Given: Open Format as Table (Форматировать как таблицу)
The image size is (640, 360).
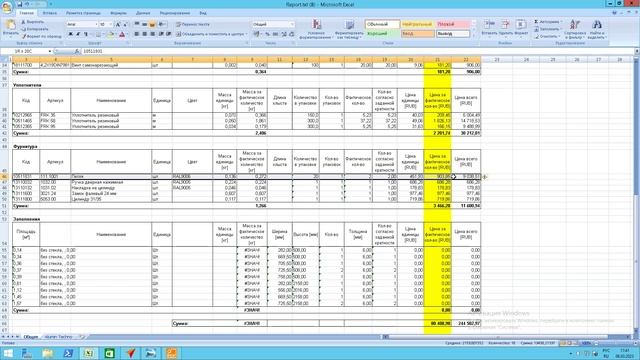Looking at the screenshot, I should [x=349, y=29].
